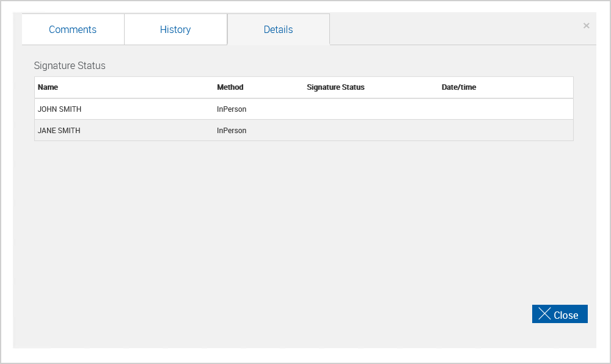Screen dimensions: 611x364
Task: Open the History tab
Action: coord(175,29)
